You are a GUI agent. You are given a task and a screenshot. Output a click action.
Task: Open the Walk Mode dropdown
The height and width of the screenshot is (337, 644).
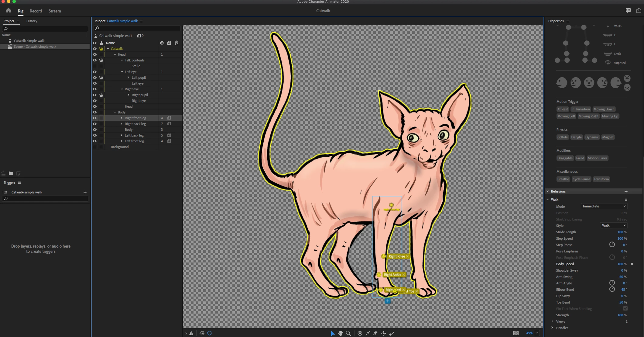(604, 206)
